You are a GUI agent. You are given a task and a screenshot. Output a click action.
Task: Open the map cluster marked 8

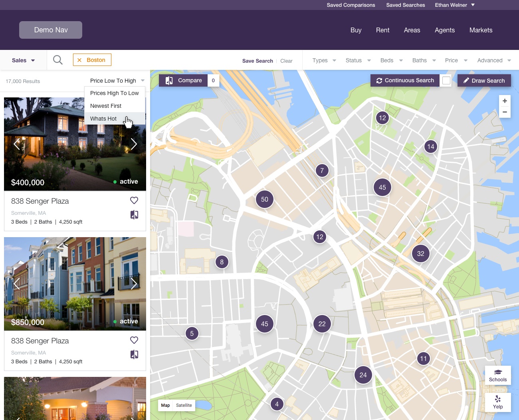point(222,262)
